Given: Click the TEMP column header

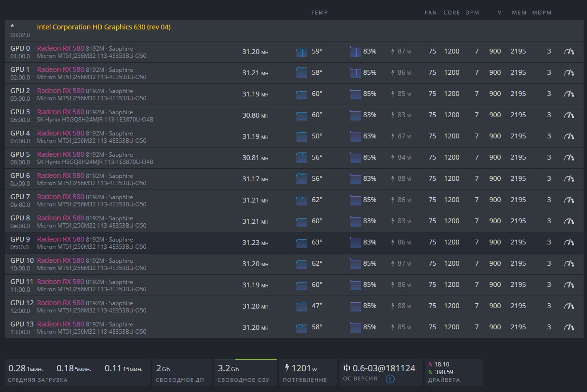Looking at the screenshot, I should pos(319,13).
